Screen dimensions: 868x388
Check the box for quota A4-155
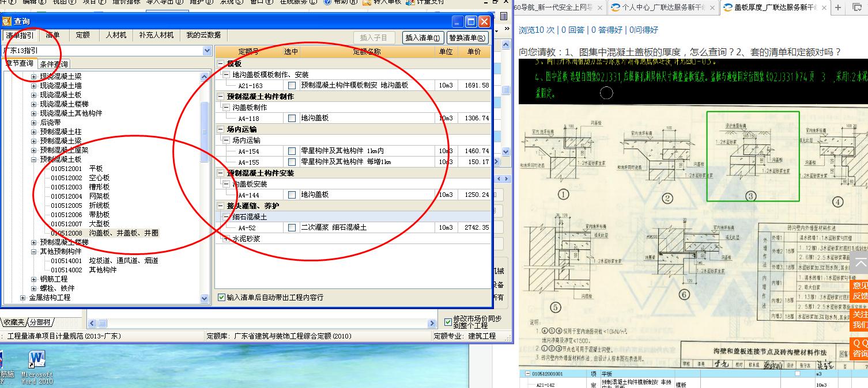point(292,162)
